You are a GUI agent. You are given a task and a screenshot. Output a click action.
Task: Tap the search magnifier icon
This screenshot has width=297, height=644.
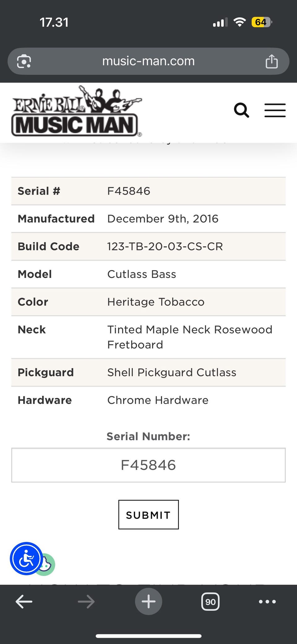[241, 110]
